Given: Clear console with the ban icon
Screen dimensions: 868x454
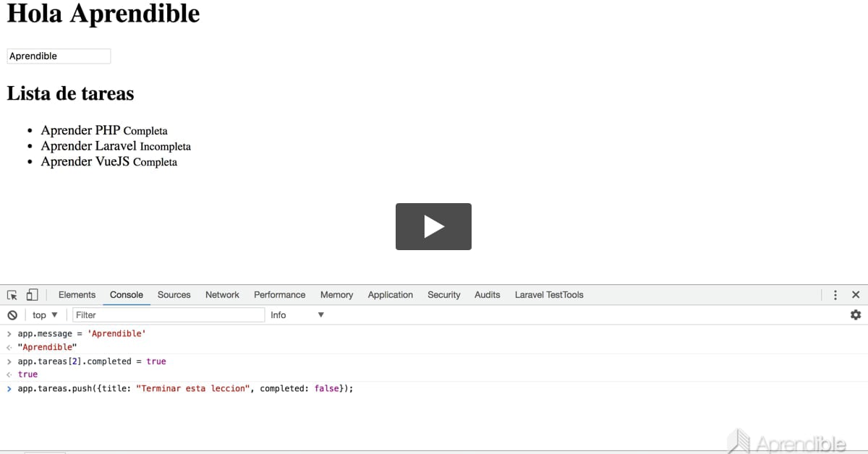Looking at the screenshot, I should (x=12, y=315).
